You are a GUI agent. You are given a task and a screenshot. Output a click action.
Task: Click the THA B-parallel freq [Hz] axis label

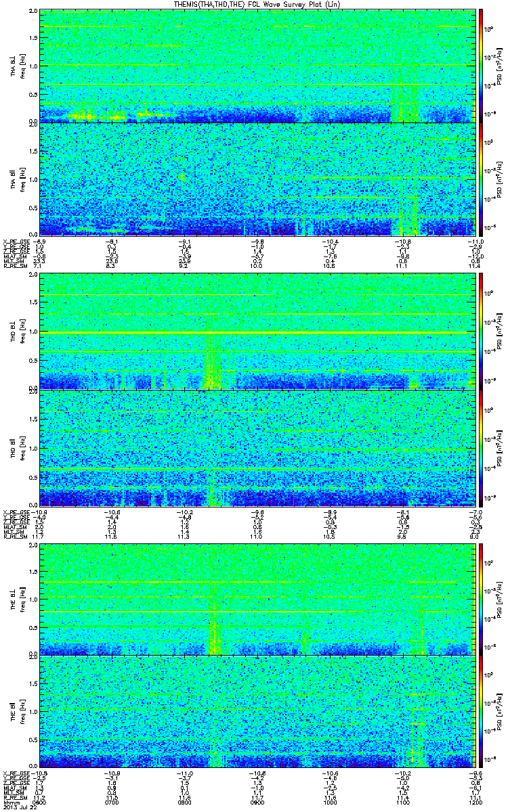(x=22, y=179)
